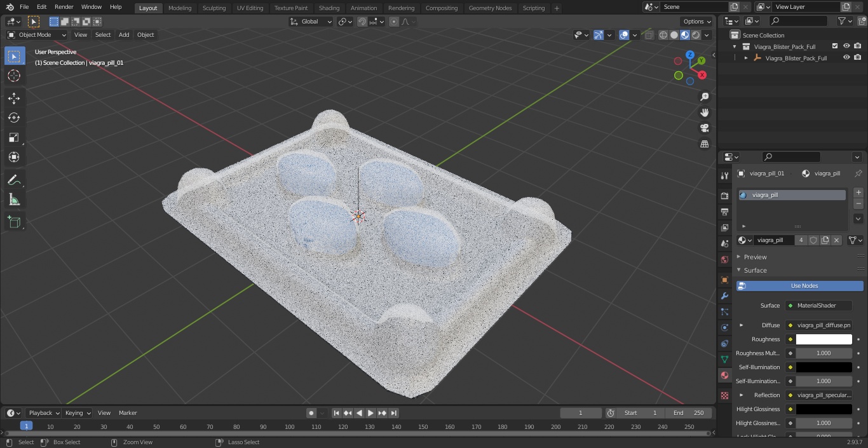Open the pivot point dropdown
868x448 pixels.
[345, 22]
